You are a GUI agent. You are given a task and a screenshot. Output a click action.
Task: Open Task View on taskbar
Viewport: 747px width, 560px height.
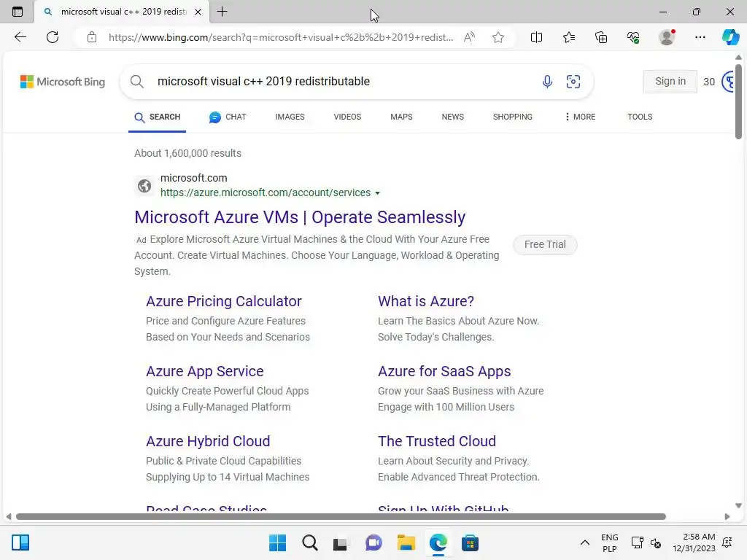coord(340,543)
